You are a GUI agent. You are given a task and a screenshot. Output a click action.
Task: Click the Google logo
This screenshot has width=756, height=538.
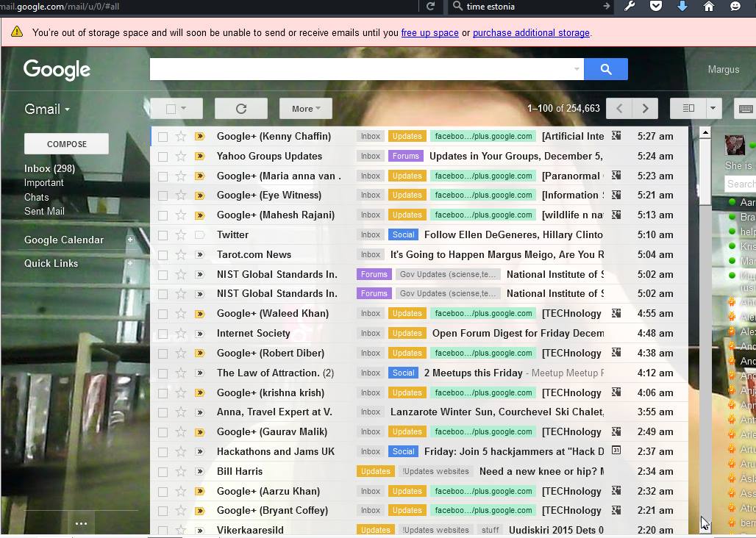pos(57,70)
